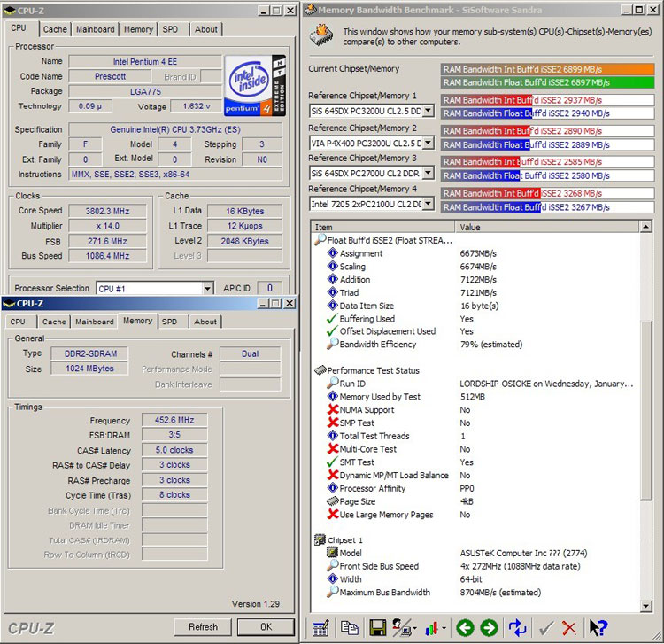Screen dimensions: 664x644
Task: Click the Chipset 1 section icon
Action: [320, 539]
